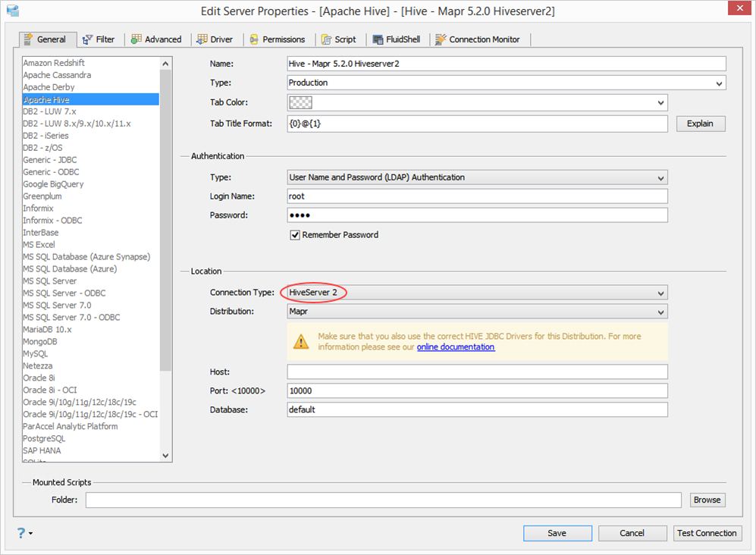
Task: Expand the Distribution Mapr dropdown
Action: coord(660,312)
